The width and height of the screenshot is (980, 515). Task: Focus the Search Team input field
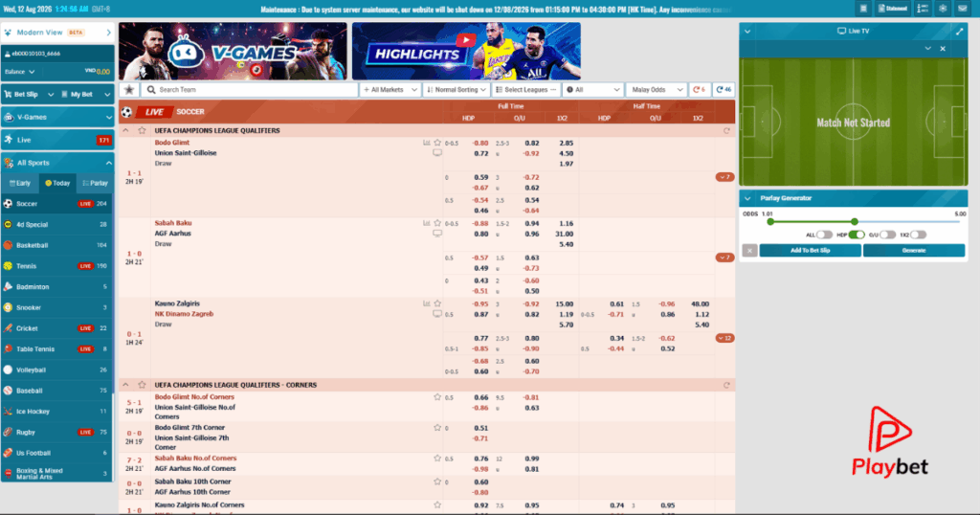pos(250,89)
